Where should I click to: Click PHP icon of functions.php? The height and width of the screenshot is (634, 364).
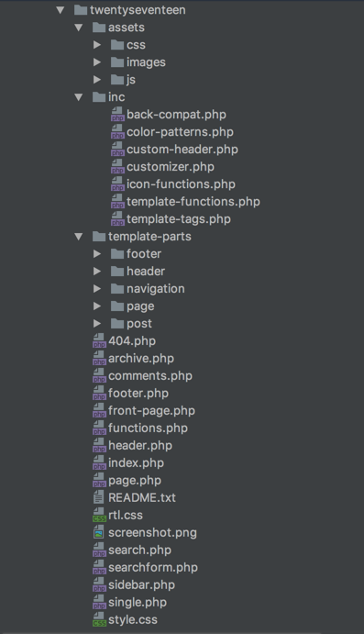(x=99, y=428)
